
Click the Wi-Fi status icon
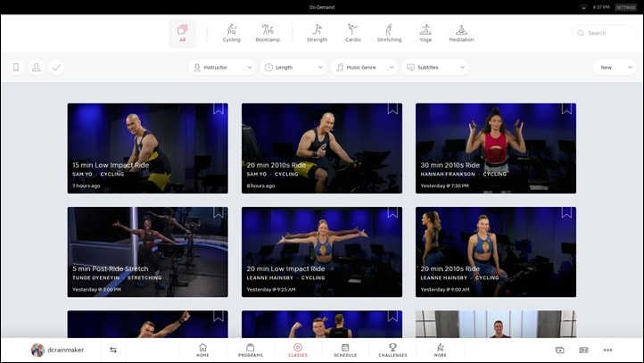tap(583, 7)
